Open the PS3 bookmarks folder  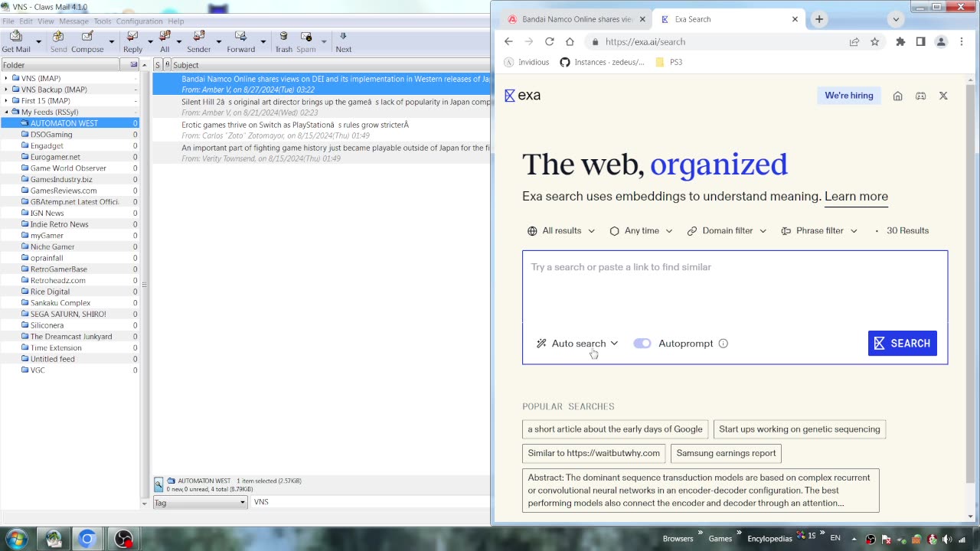coord(669,62)
